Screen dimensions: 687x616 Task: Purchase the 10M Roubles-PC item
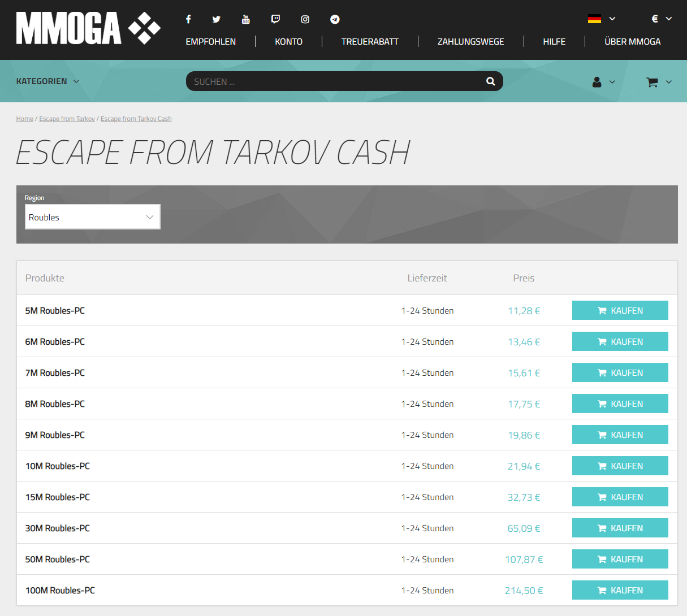(x=620, y=466)
